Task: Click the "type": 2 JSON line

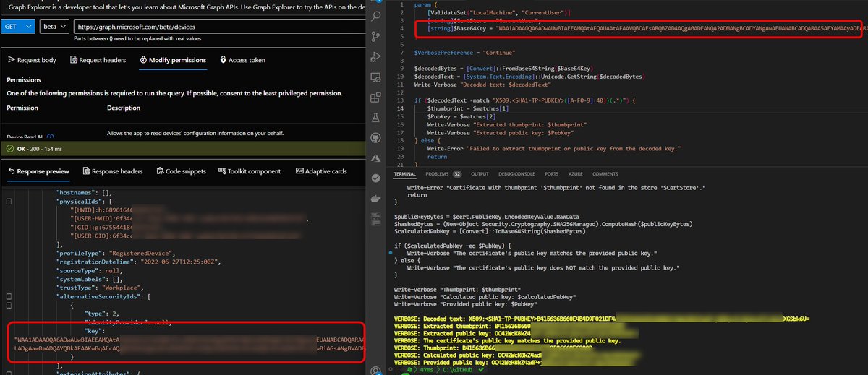Action: tap(101, 314)
